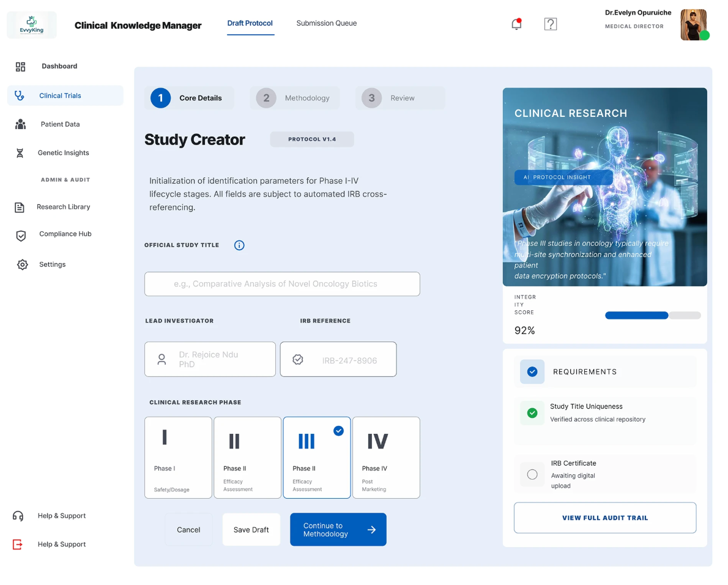Select the Phase IV Post Marketing card
Screen dimensions: 728x585
coord(386,457)
